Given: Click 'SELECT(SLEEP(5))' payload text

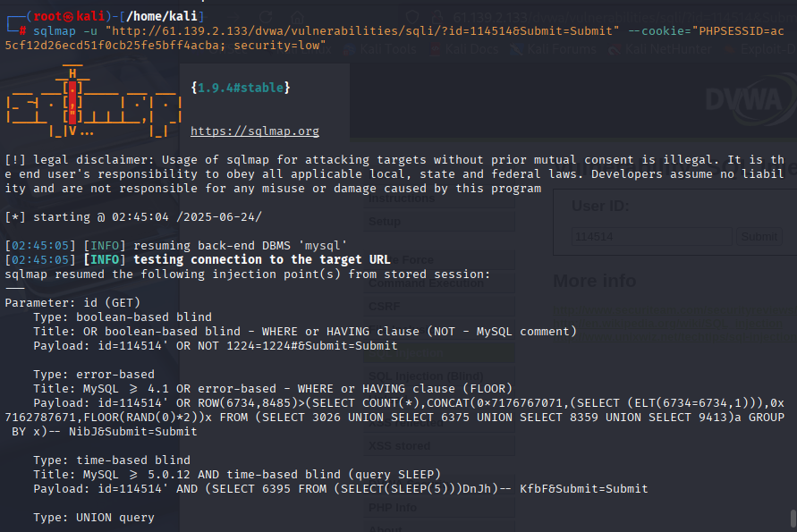Looking at the screenshot, I should [398, 489].
